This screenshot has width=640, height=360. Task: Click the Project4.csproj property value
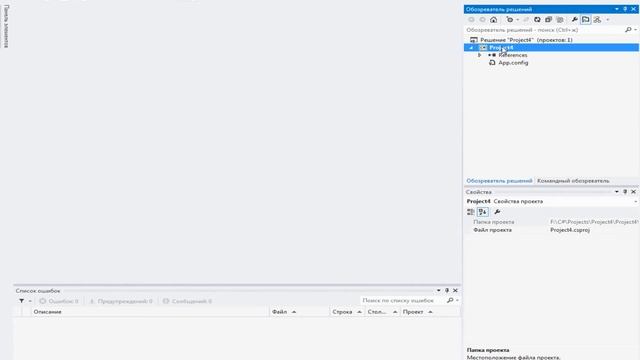[570, 230]
